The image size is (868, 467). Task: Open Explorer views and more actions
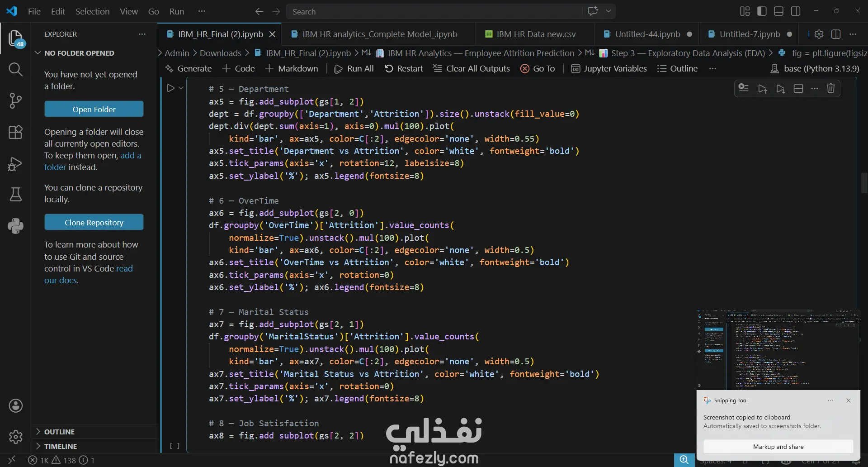(x=142, y=34)
